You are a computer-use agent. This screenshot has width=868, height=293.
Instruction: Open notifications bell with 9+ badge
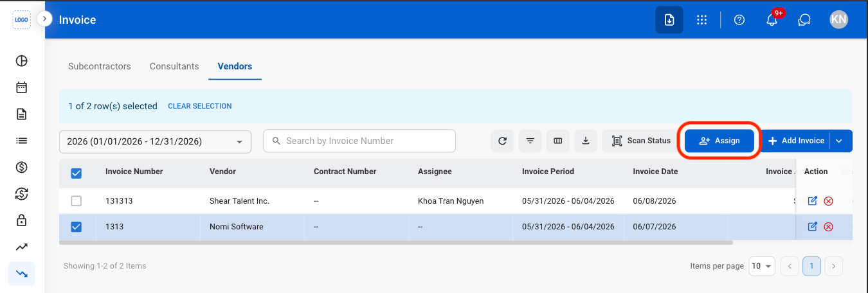(x=772, y=20)
